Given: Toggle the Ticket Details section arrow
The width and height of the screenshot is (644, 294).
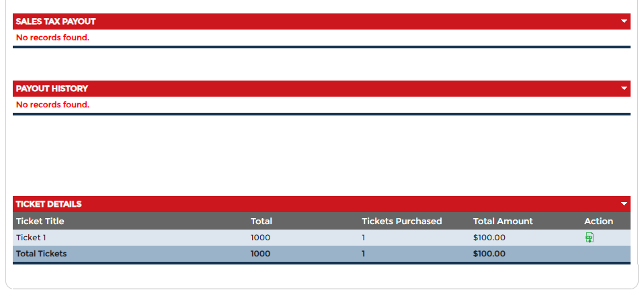Looking at the screenshot, I should [x=625, y=204].
